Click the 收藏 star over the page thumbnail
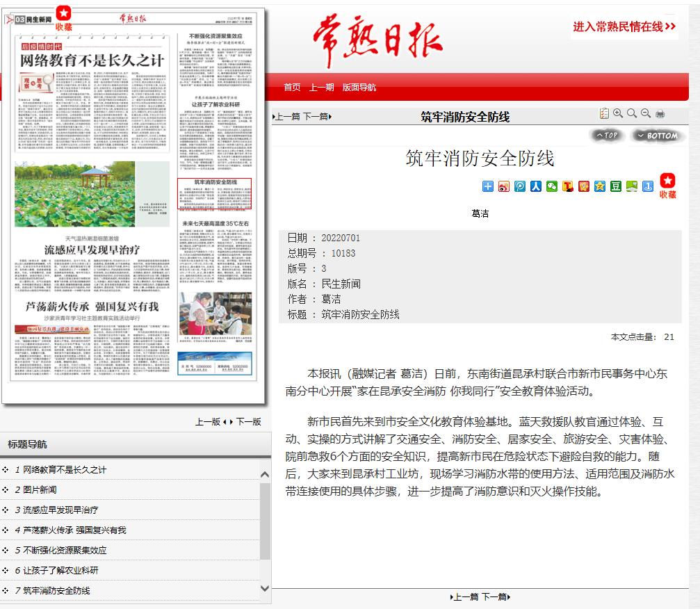Viewport: 700px width, 609px height. [64, 18]
